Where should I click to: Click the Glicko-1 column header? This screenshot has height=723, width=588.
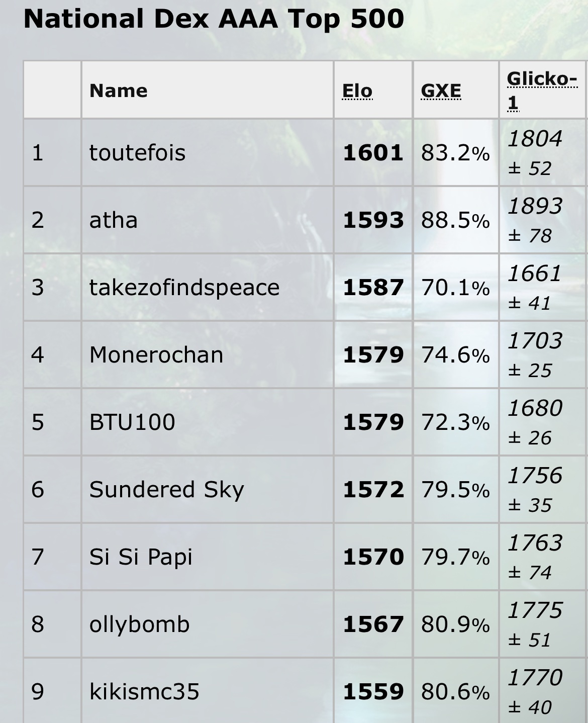click(542, 91)
